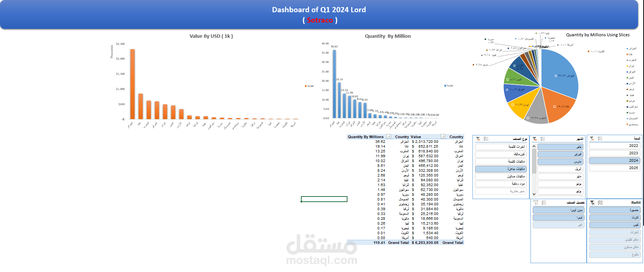644x272 pixels.
Task: Select 'Quantity by Millions Using Slices' pie title
Action: pos(598,35)
